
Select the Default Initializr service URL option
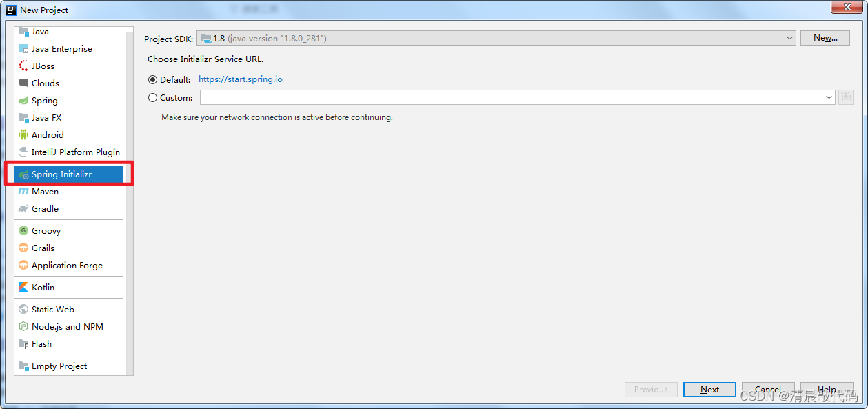coord(152,79)
